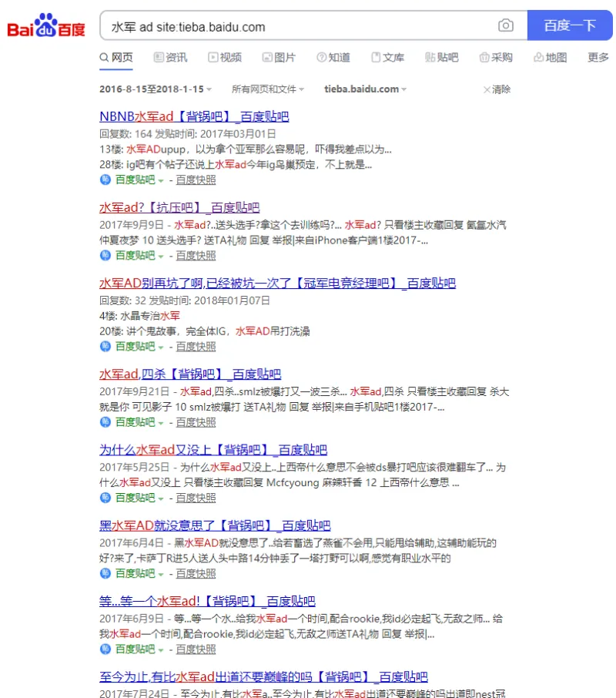
Task: Switch to the 地图 tab
Action: [x=551, y=58]
